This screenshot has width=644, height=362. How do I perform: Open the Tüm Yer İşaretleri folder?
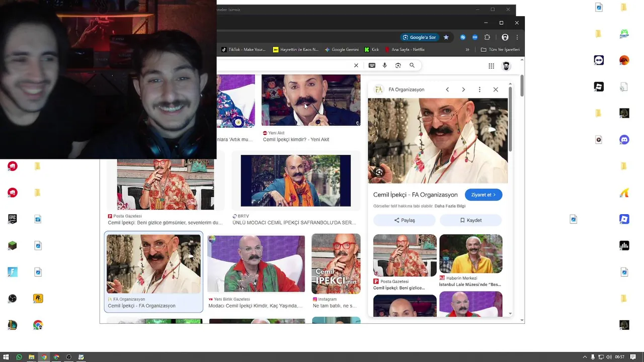point(500,50)
